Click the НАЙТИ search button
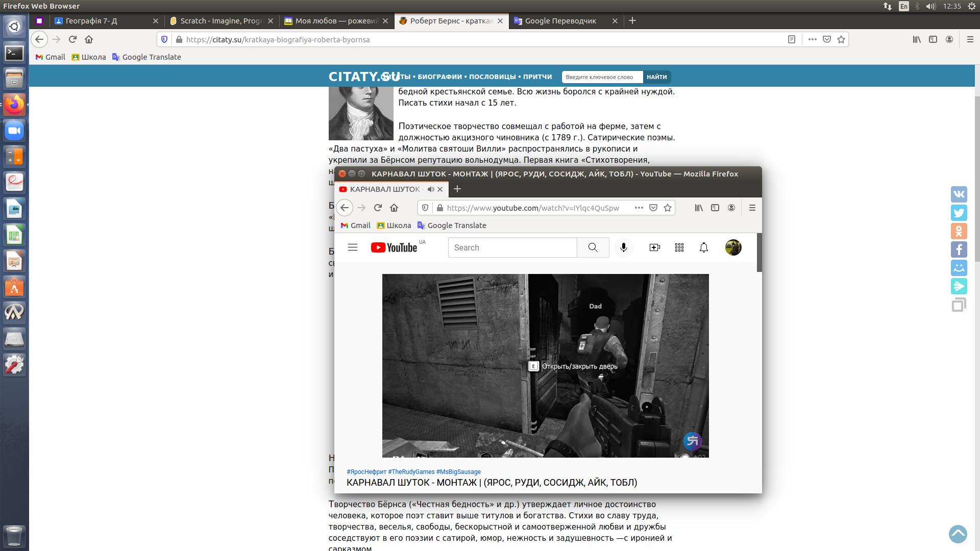Image resolution: width=980 pixels, height=551 pixels. pos(656,77)
